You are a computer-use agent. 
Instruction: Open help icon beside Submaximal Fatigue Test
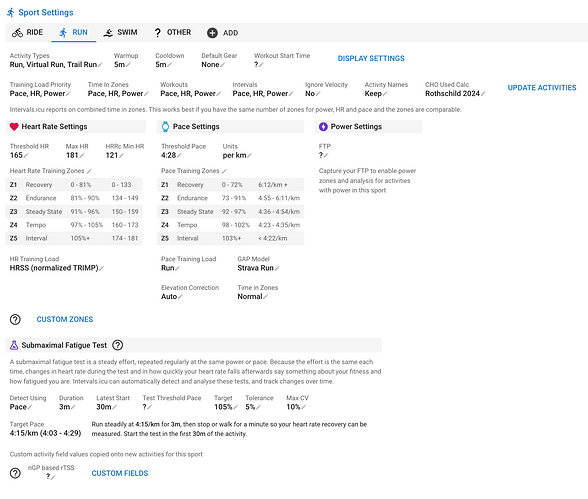118,345
